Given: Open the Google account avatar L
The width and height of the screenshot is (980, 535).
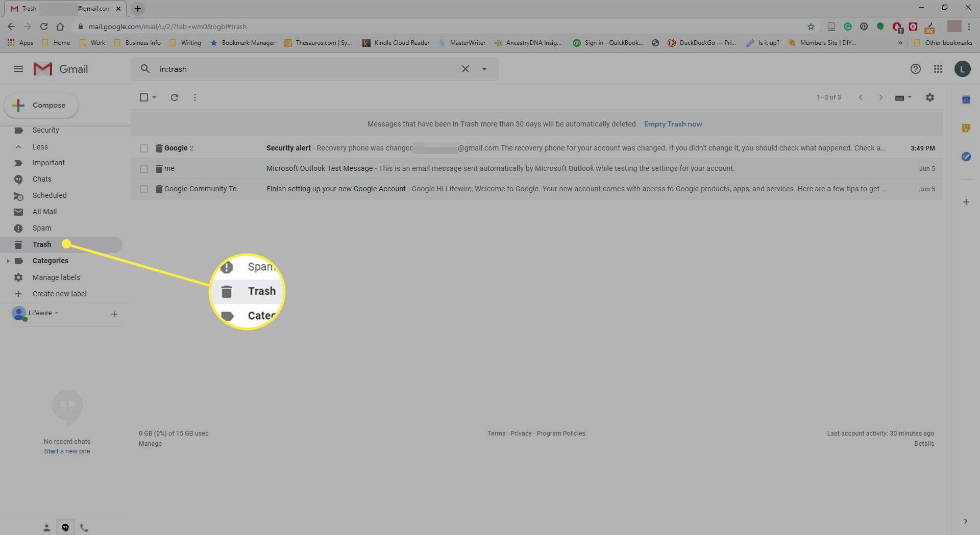Looking at the screenshot, I should [962, 69].
